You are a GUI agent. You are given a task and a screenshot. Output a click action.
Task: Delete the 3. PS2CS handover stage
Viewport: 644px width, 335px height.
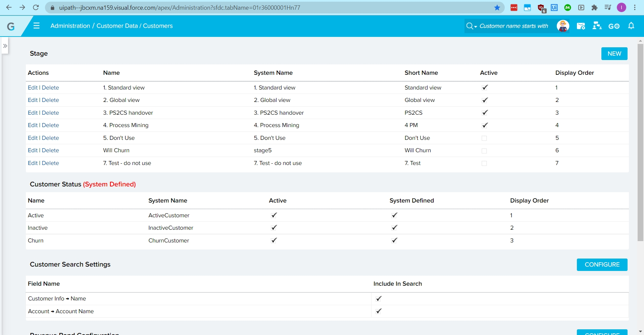pyautogui.click(x=50, y=113)
